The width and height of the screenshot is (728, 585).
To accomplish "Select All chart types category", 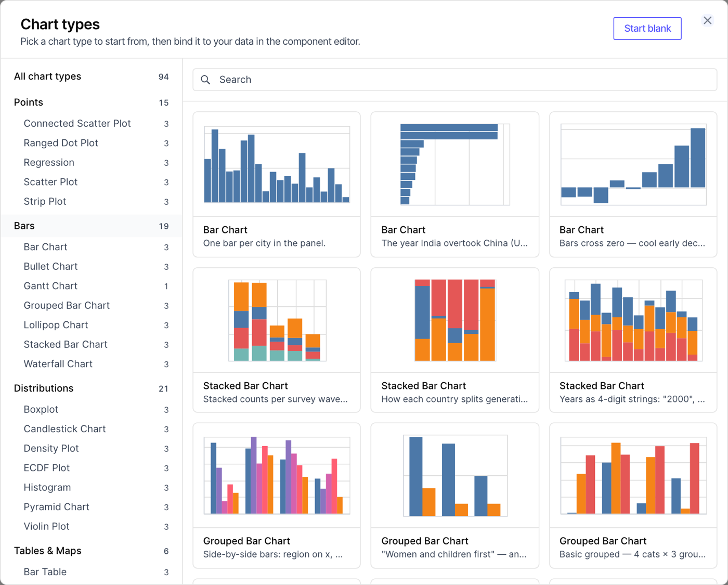I will click(x=92, y=76).
